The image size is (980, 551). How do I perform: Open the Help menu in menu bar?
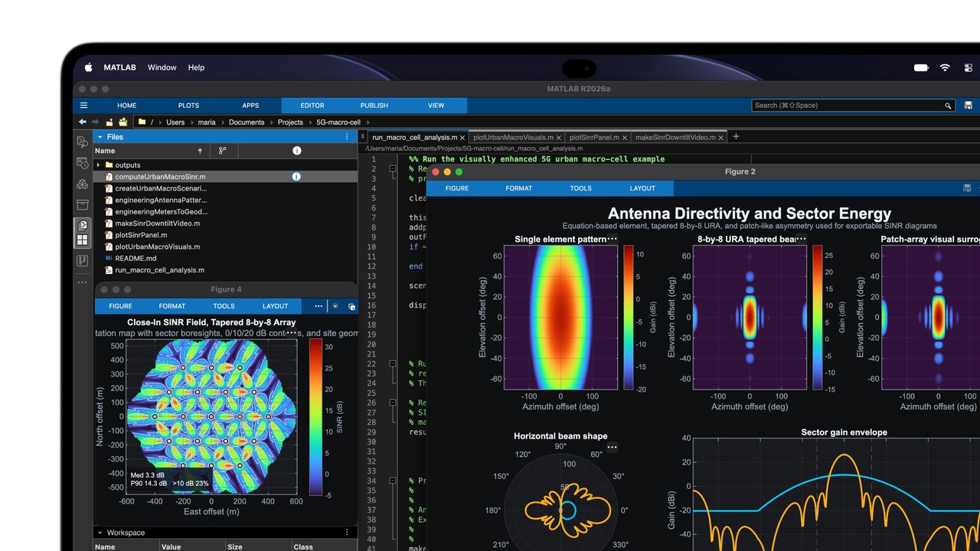196,67
